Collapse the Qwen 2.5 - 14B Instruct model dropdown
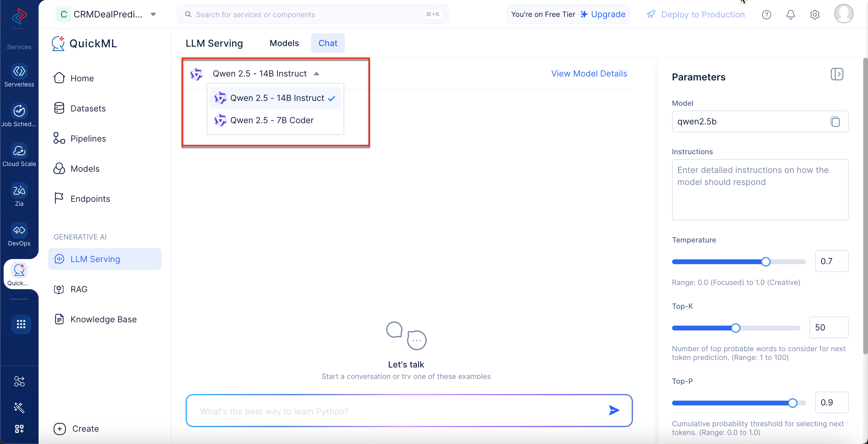The width and height of the screenshot is (868, 444). 316,73
